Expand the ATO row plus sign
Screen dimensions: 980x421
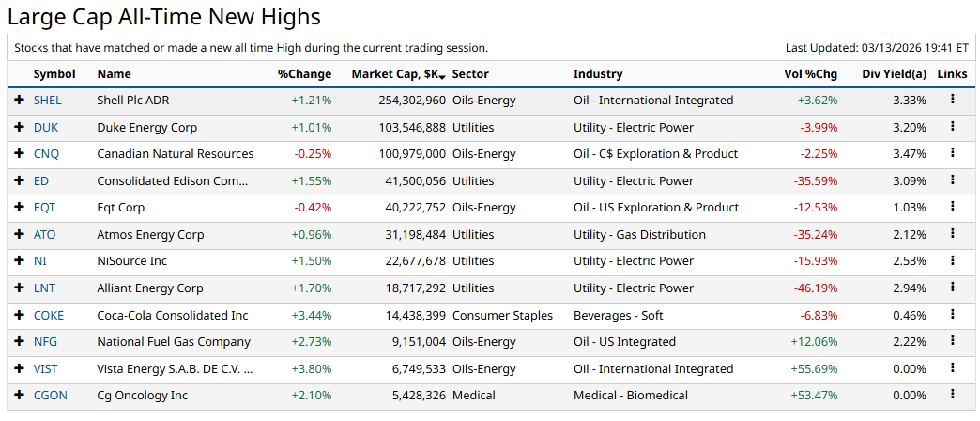click(x=19, y=234)
